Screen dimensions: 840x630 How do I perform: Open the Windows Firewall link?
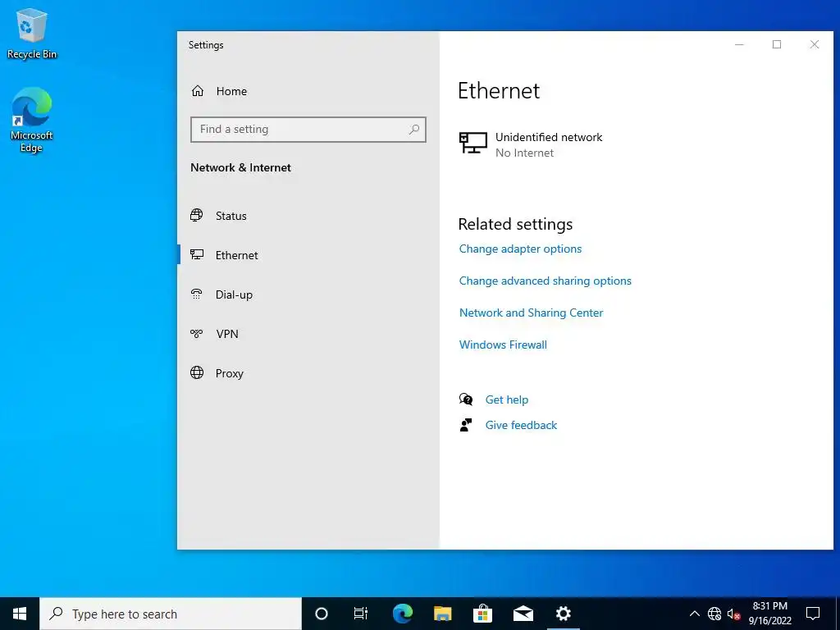click(503, 345)
